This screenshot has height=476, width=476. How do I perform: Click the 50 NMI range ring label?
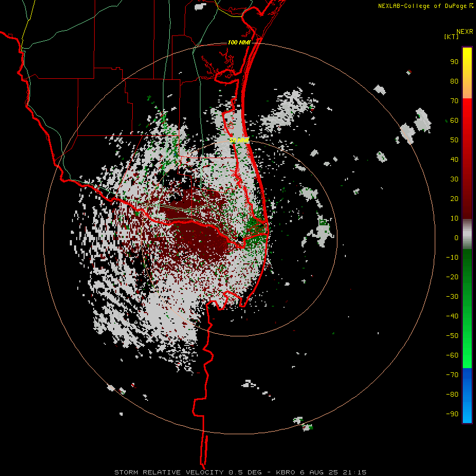click(239, 140)
